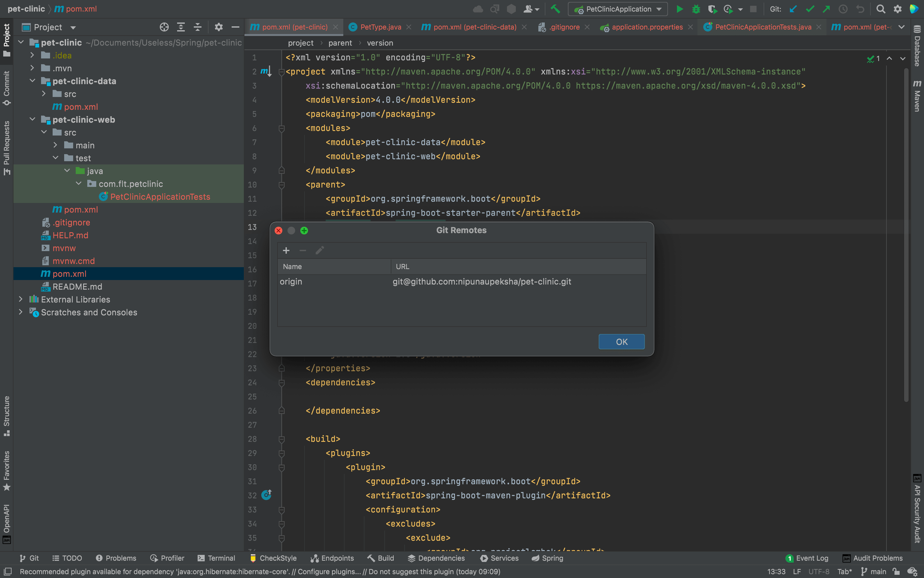
Task: Hide the Project tool window
Action: pyautogui.click(x=235, y=27)
